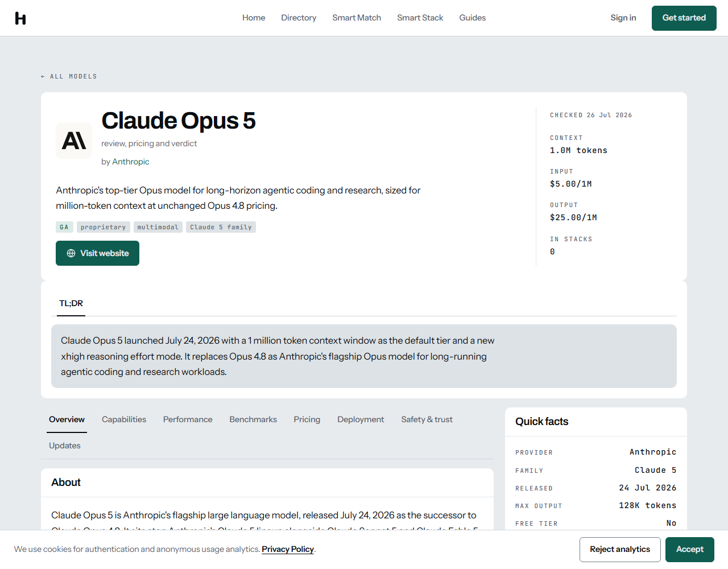Image resolution: width=728 pixels, height=569 pixels.
Task: Click the H site logo
Action: pyautogui.click(x=20, y=18)
